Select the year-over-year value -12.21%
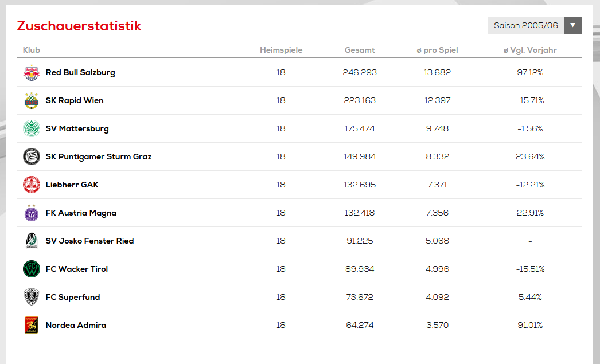 (530, 185)
